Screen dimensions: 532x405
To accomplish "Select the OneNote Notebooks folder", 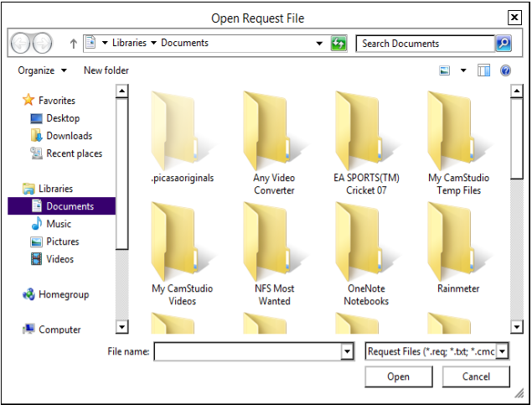I will click(x=366, y=252).
